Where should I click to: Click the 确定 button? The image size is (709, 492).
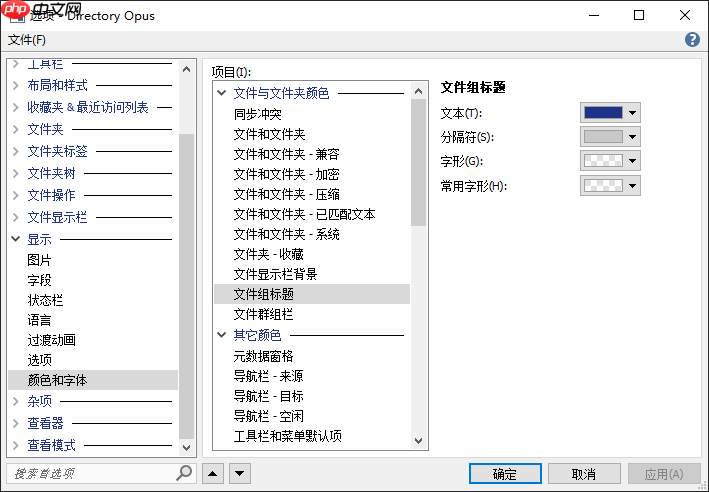[x=505, y=474]
